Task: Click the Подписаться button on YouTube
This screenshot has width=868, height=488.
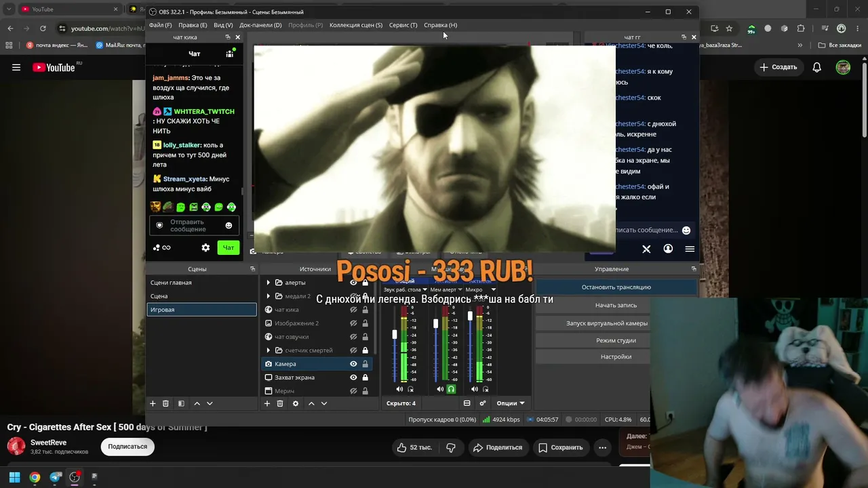Action: coord(127,447)
